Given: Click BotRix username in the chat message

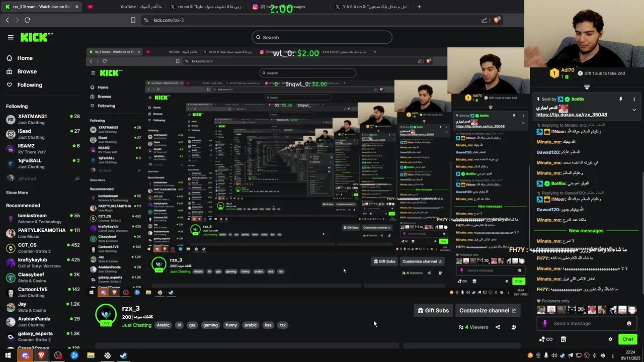Looking at the screenshot, I should pyautogui.click(x=558, y=184).
